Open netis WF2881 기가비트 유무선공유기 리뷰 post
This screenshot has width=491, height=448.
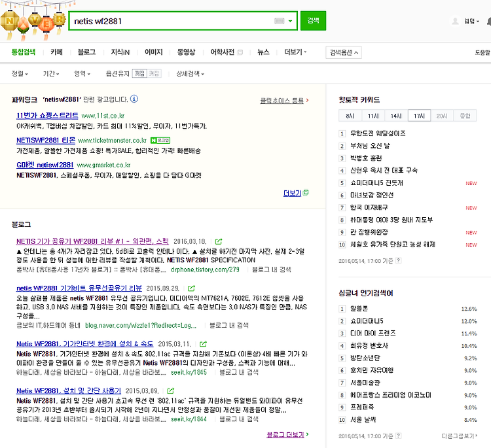79,288
